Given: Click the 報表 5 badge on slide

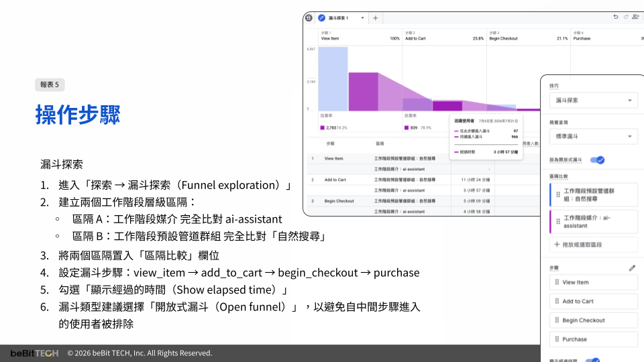Looking at the screenshot, I should [x=50, y=84].
